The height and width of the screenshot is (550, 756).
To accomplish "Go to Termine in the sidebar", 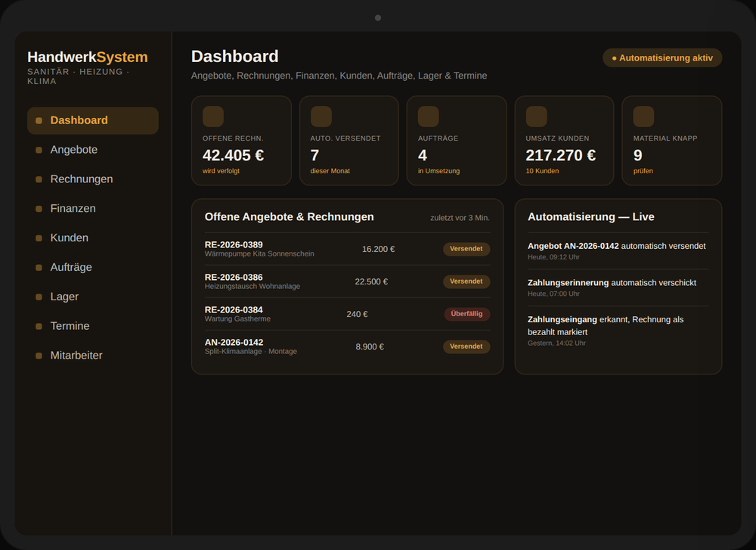I will pyautogui.click(x=92, y=327).
